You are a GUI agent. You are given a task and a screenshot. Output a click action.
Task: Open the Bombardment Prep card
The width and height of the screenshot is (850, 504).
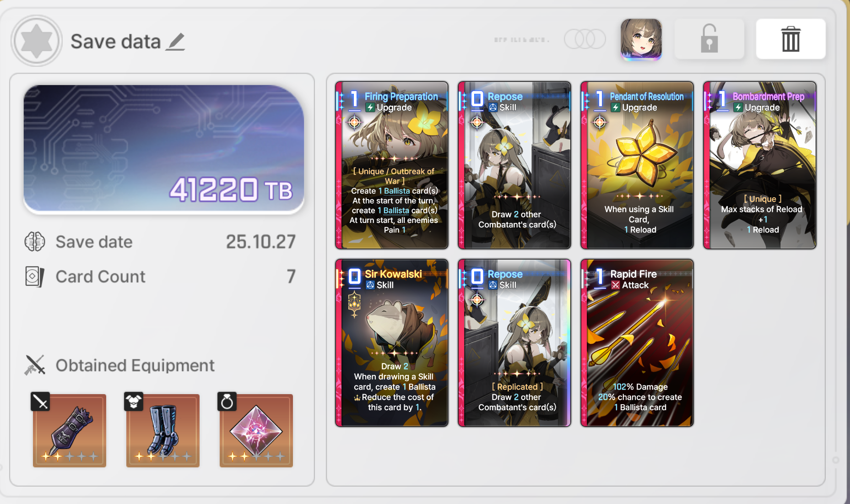pos(760,165)
